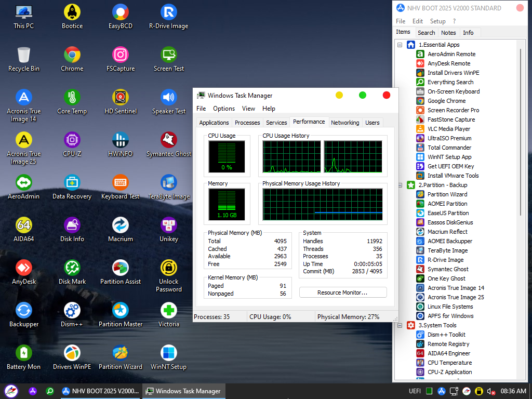
Task: Open Symantec Ghost desktop shortcut
Action: 168,140
